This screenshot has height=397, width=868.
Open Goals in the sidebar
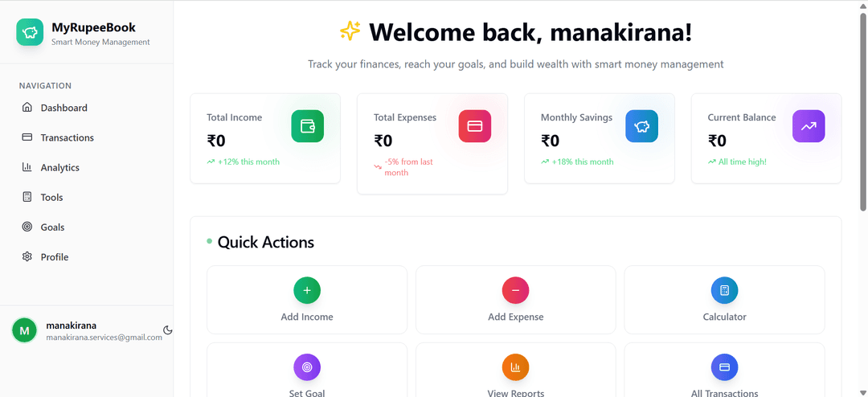click(52, 227)
